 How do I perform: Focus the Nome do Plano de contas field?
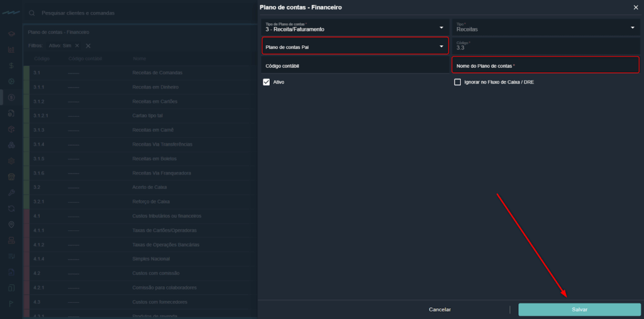click(x=545, y=65)
